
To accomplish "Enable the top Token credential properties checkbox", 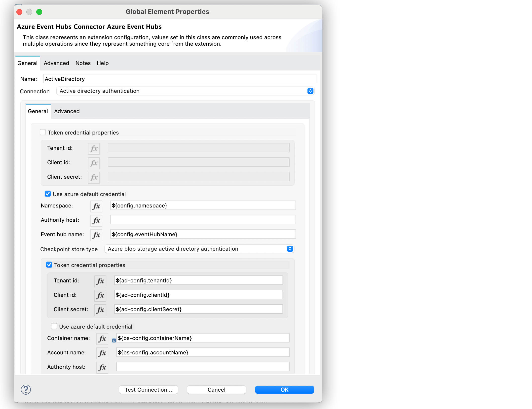I will (x=43, y=132).
